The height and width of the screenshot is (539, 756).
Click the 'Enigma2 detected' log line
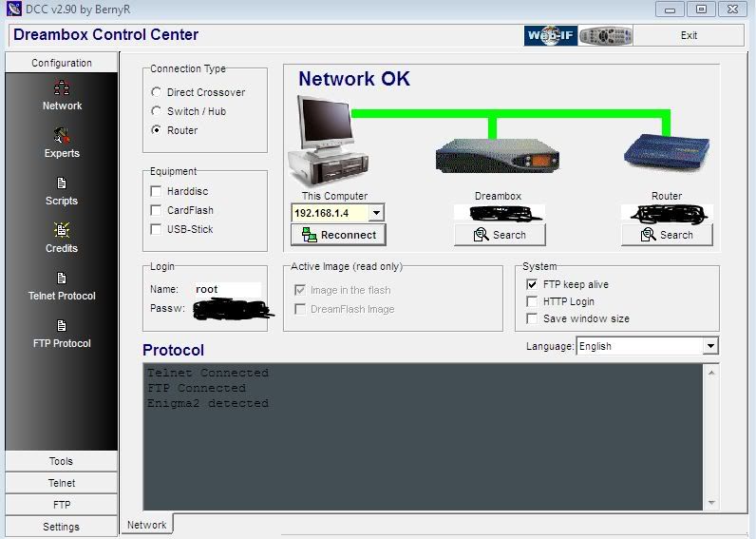[x=208, y=403]
